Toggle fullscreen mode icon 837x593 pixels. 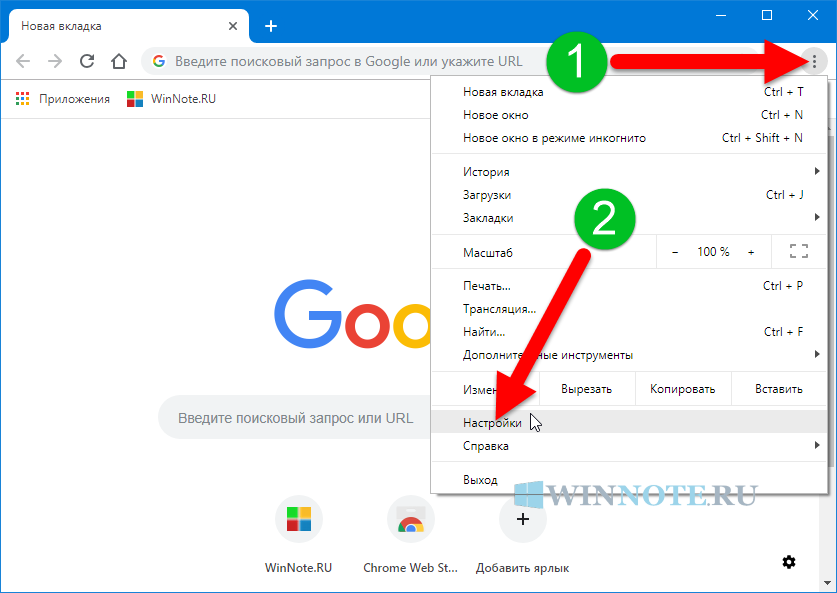[x=799, y=251]
